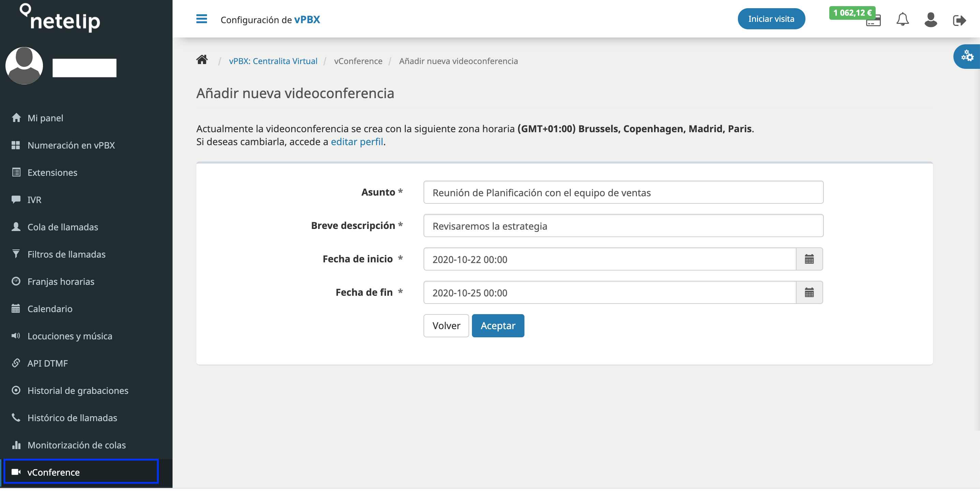Go to Numeración en vPBX
This screenshot has width=980, height=492.
coord(86,145)
